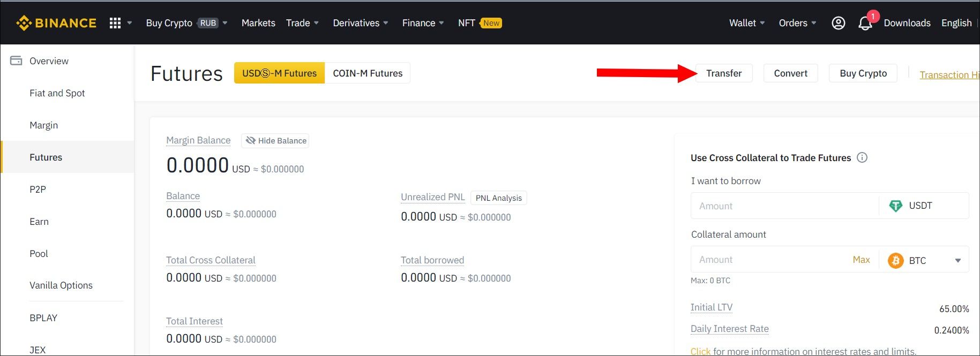Click Margin Balance label
Screen dimensions: 980x356
pyautogui.click(x=198, y=140)
